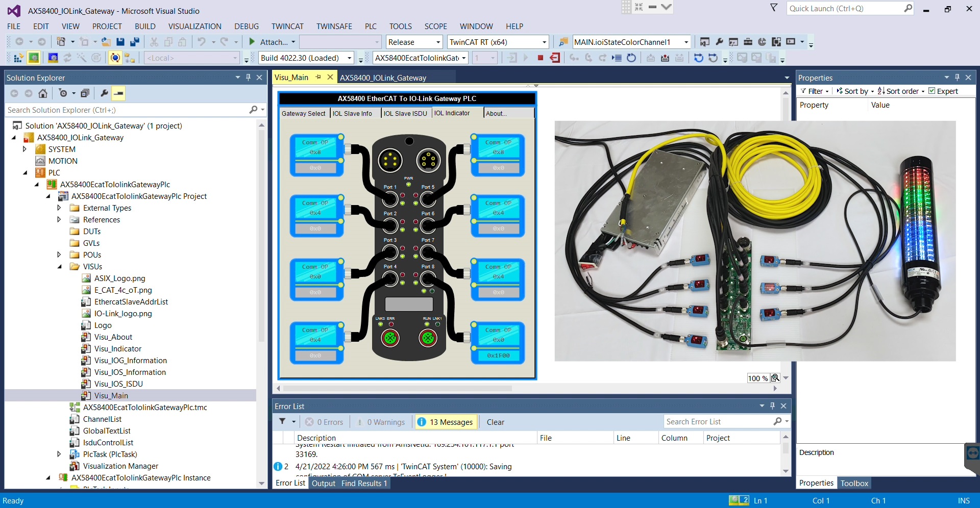Click Solution Explorer Home icon
The image size is (980, 508).
tap(43, 93)
